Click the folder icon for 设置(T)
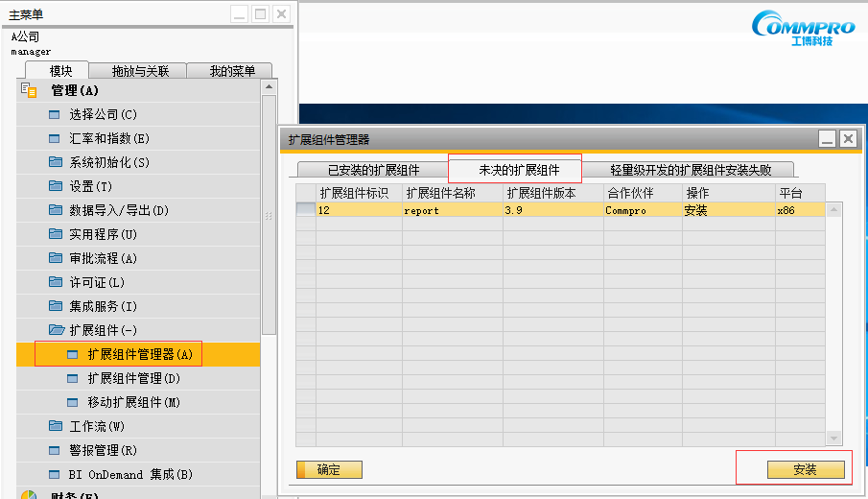This screenshot has height=499, width=868. tap(56, 185)
